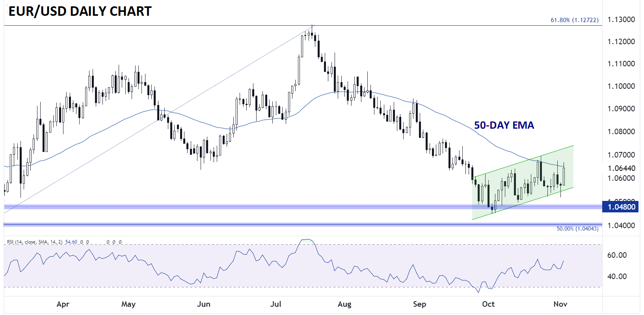
Task: Click the RSI 40.00 axis label
Action: pyautogui.click(x=617, y=276)
